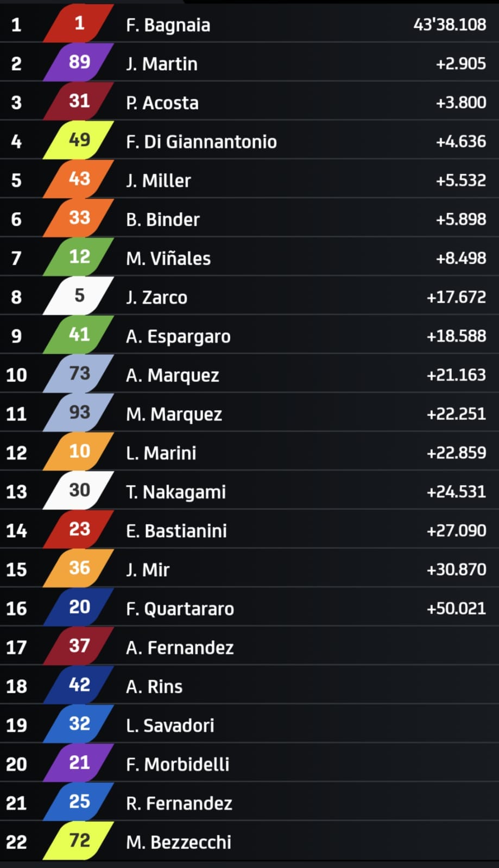Select the green number 41 badge
The image size is (499, 868).
click(x=79, y=335)
